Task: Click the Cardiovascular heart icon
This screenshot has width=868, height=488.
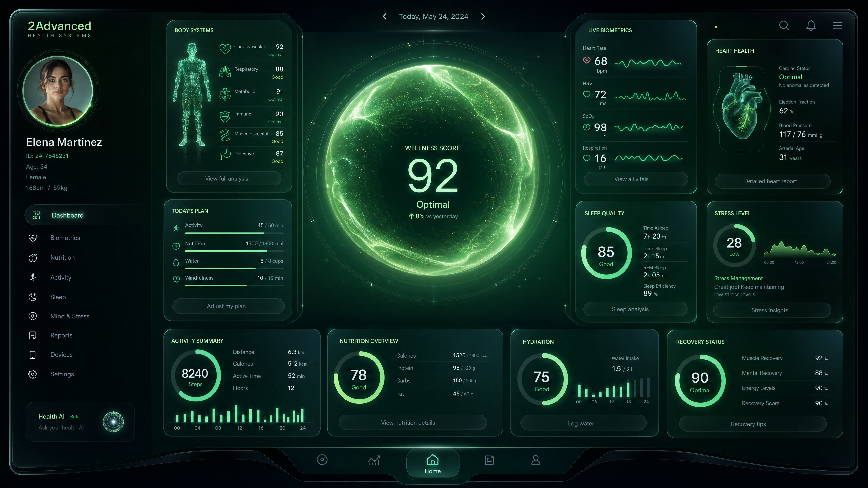Action: [x=225, y=49]
